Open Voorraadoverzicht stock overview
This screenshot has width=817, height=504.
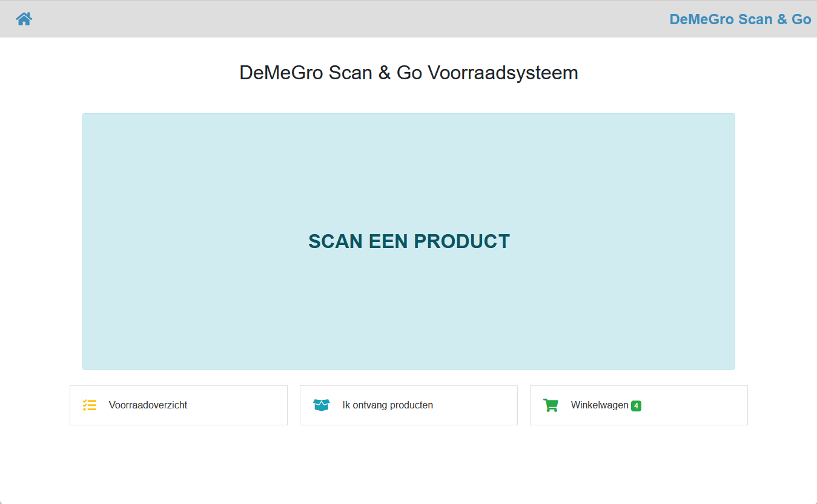pos(179,405)
